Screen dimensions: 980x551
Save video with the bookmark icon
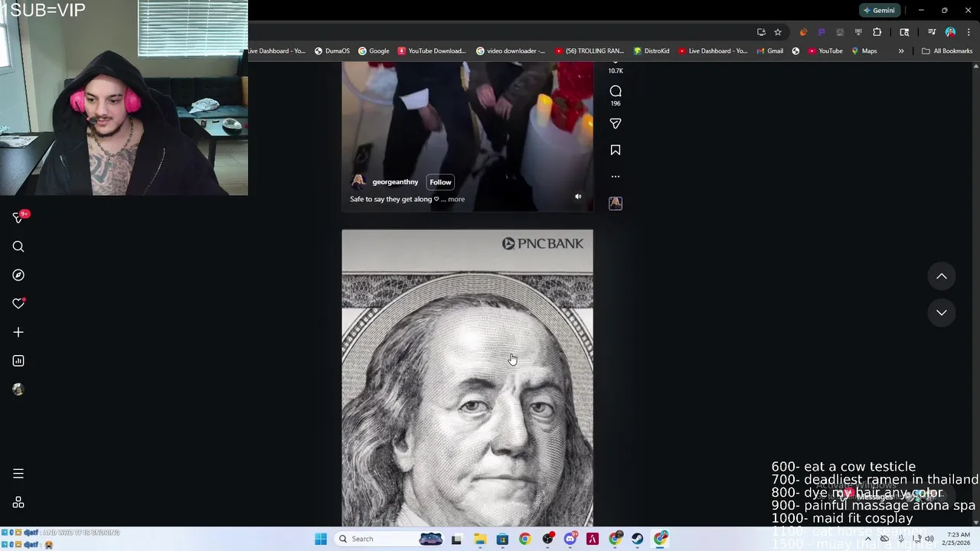click(x=616, y=150)
